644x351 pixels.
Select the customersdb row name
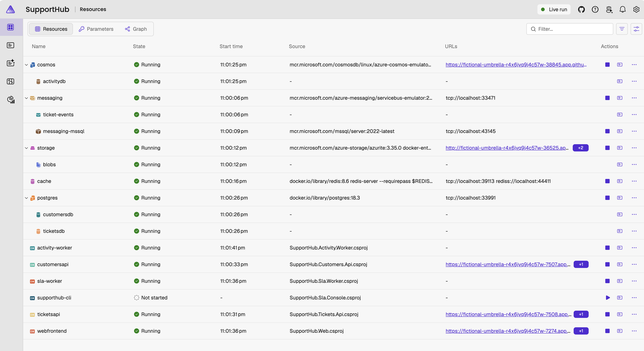(58, 214)
